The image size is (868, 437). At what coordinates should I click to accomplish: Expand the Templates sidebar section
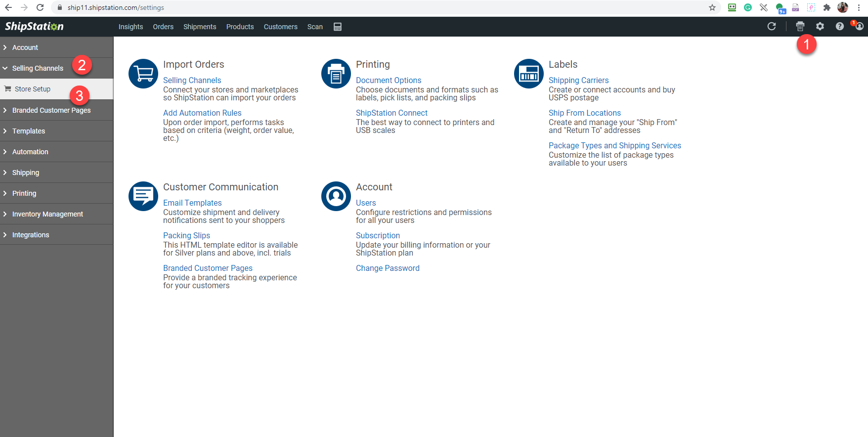pyautogui.click(x=57, y=131)
